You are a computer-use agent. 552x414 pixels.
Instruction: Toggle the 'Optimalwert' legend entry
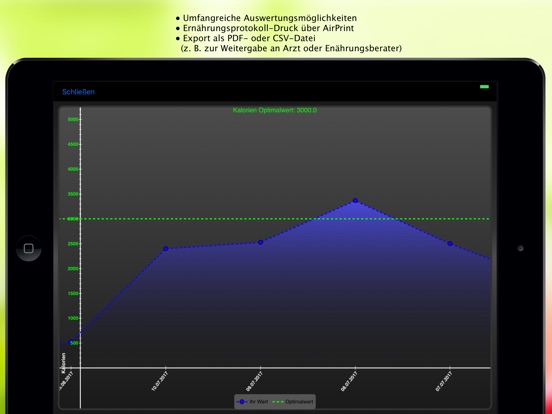click(293, 402)
